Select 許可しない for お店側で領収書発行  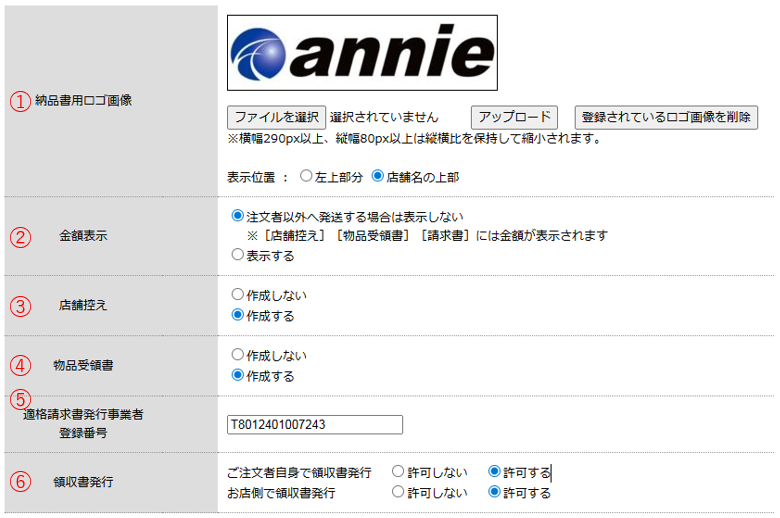[398, 492]
